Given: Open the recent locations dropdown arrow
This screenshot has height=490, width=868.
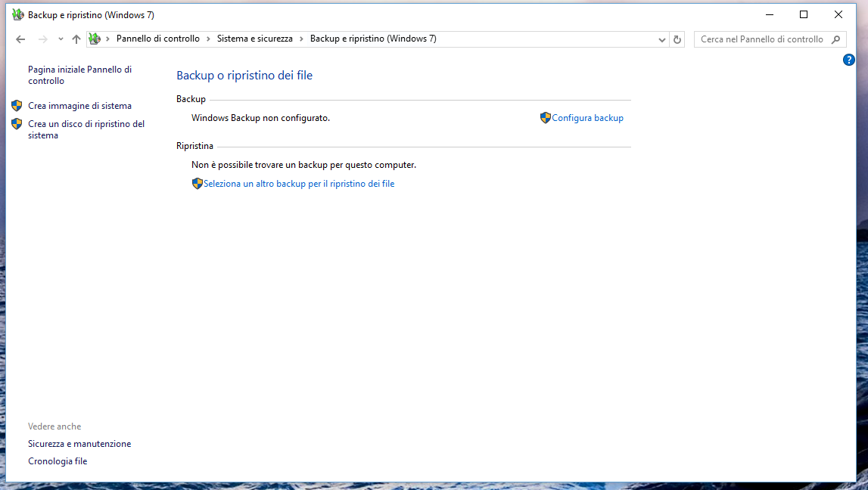Looking at the screenshot, I should coord(61,39).
